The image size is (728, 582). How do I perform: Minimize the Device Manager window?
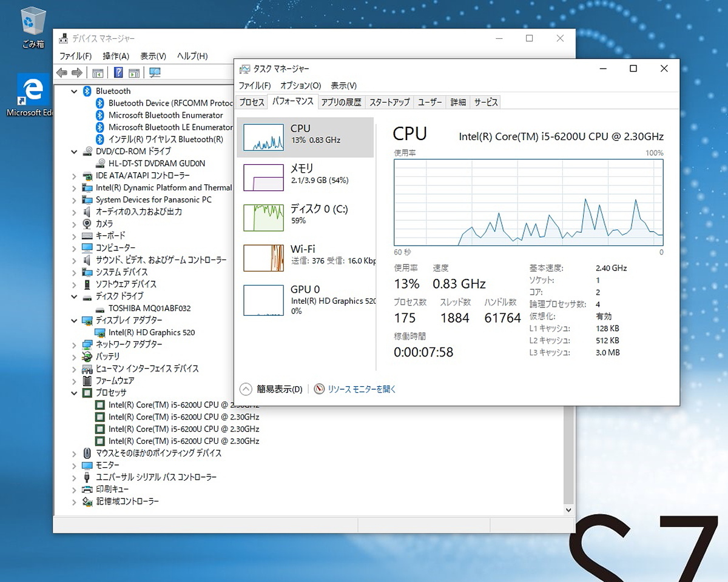coord(499,38)
